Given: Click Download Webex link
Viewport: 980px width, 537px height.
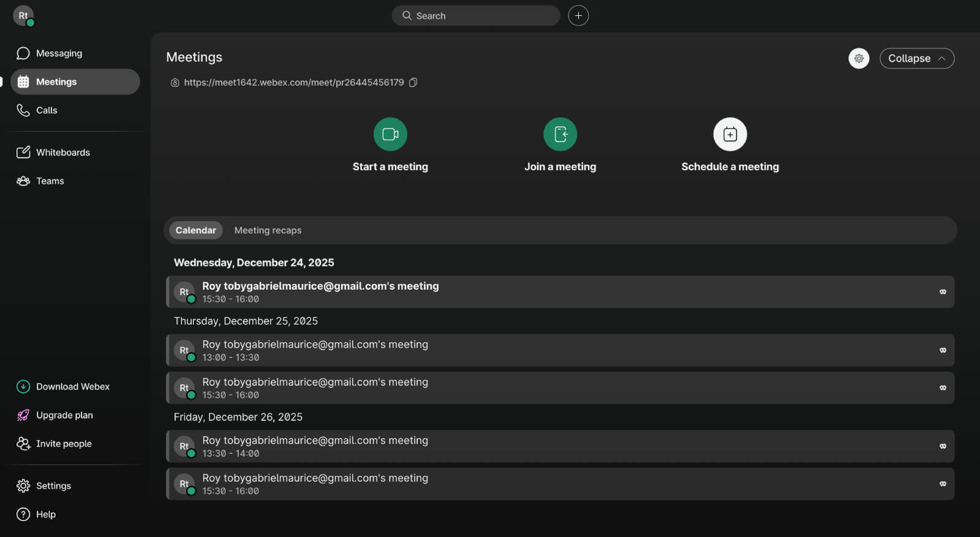Looking at the screenshot, I should point(75,386).
